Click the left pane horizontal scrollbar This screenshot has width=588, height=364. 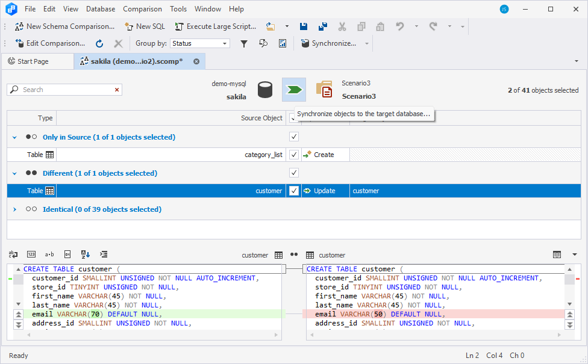(152, 335)
